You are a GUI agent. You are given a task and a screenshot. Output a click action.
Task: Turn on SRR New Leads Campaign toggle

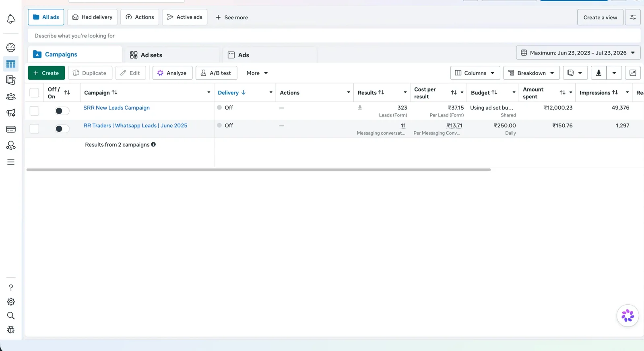(62, 111)
